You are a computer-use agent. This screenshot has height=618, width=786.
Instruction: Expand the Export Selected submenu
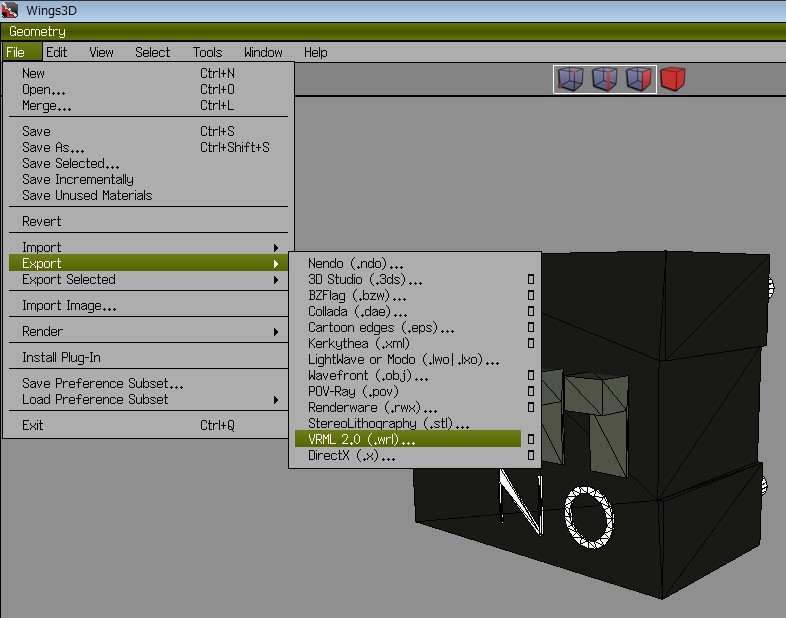point(276,280)
